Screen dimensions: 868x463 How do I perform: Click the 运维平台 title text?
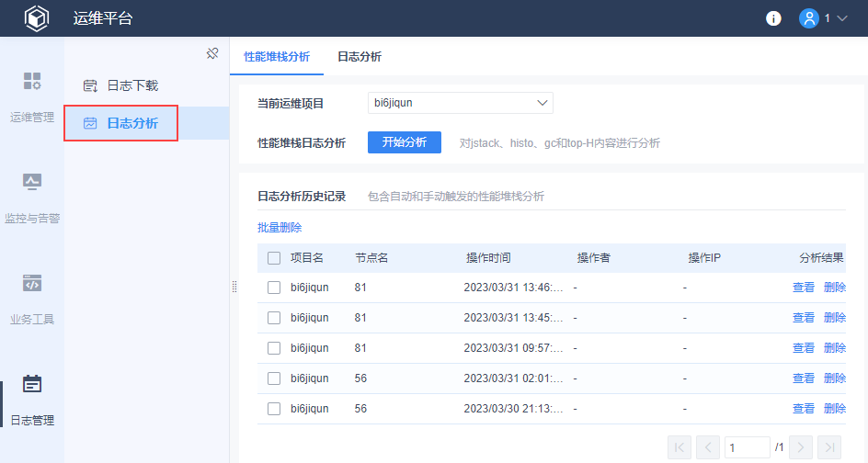point(103,18)
